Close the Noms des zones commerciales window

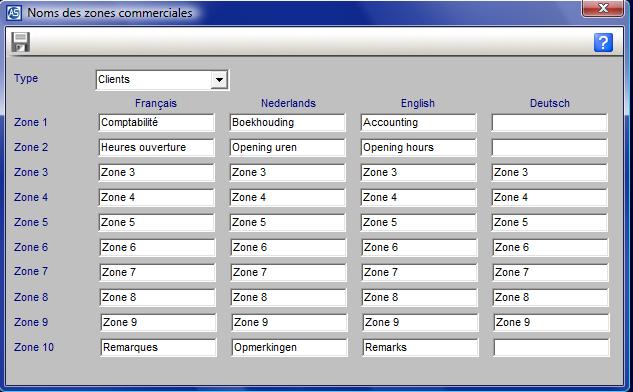(603, 8)
